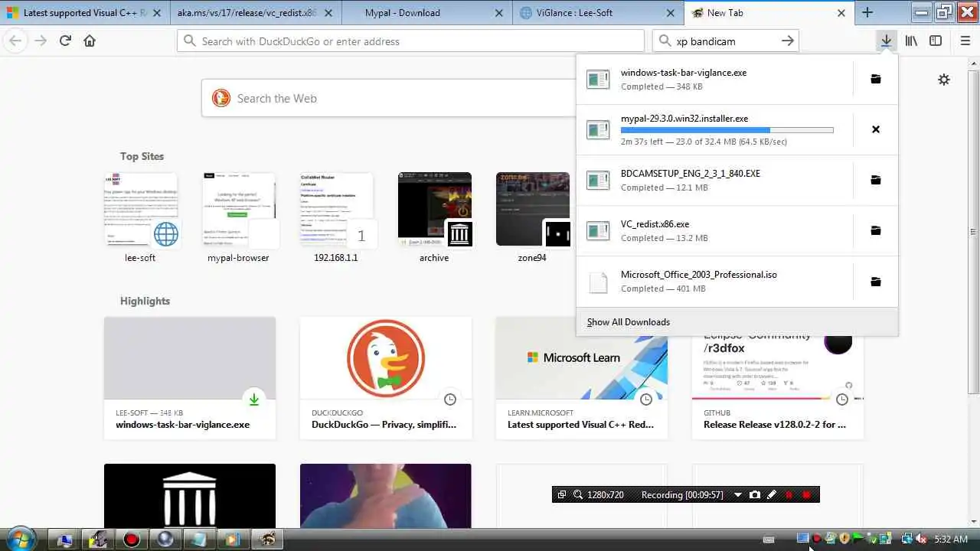The image size is (980, 551).
Task: Close the Mypal - Download tab
Action: (499, 13)
